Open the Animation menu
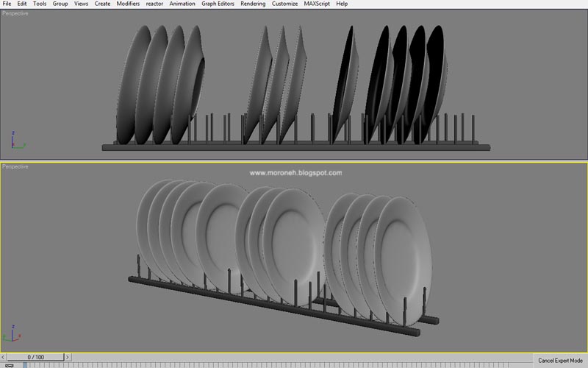Screen dimensions: 588x368 (x=182, y=4)
